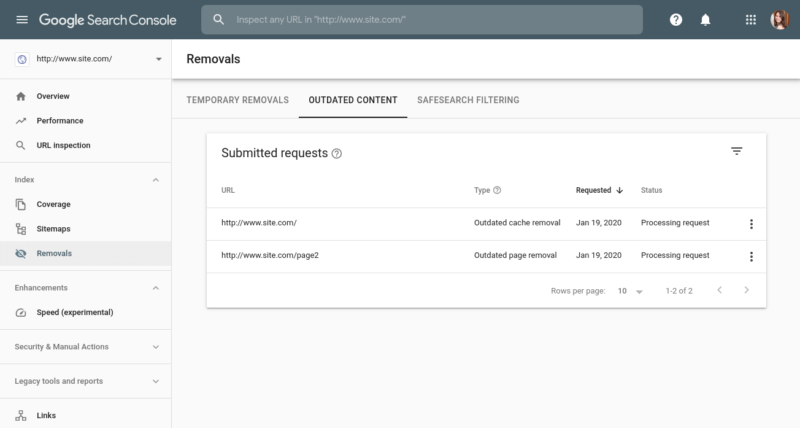
Task: Open the Help question mark icon
Action: coord(676,20)
